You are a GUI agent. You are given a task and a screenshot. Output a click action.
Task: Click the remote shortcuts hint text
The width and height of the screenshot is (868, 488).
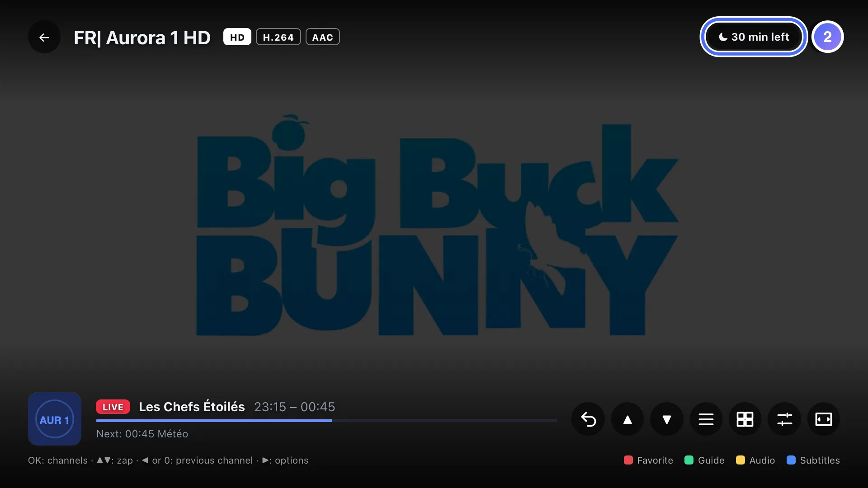click(168, 460)
